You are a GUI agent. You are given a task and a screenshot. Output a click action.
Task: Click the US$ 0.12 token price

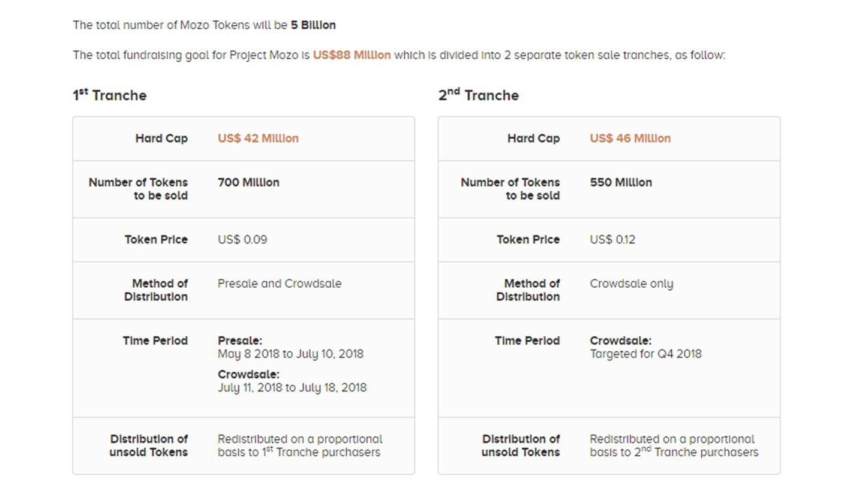coord(612,240)
